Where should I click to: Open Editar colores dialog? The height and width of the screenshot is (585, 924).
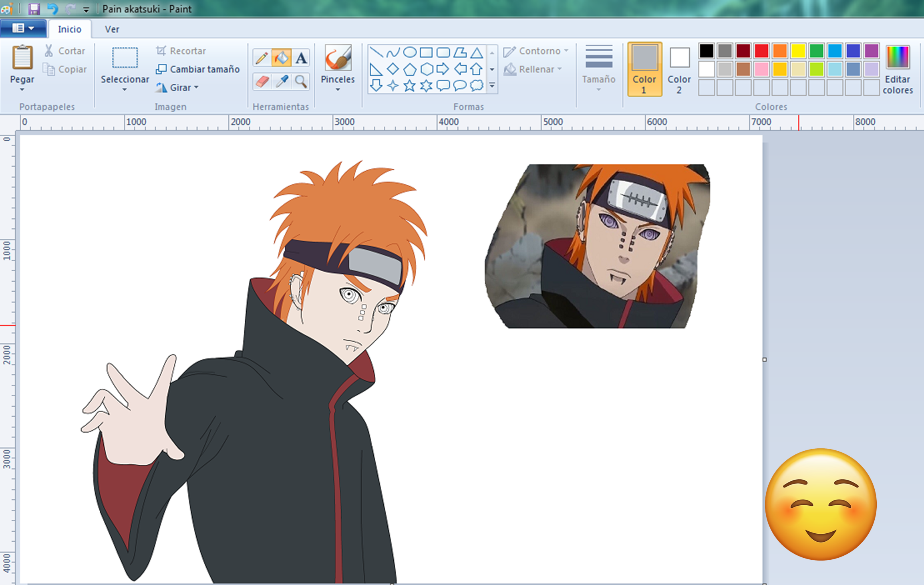(x=898, y=69)
